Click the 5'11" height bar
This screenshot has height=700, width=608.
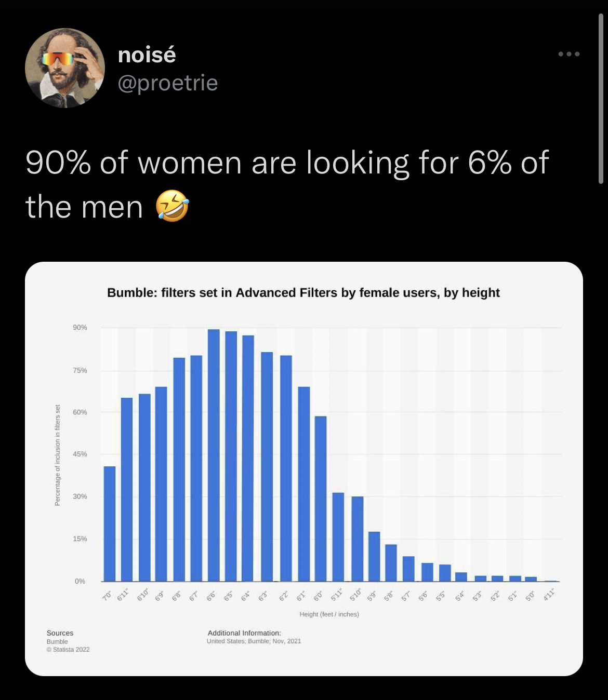tap(338, 537)
